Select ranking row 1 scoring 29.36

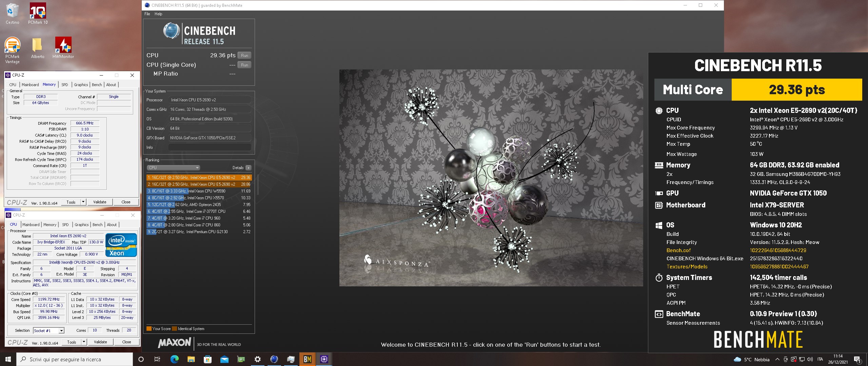pyautogui.click(x=199, y=178)
